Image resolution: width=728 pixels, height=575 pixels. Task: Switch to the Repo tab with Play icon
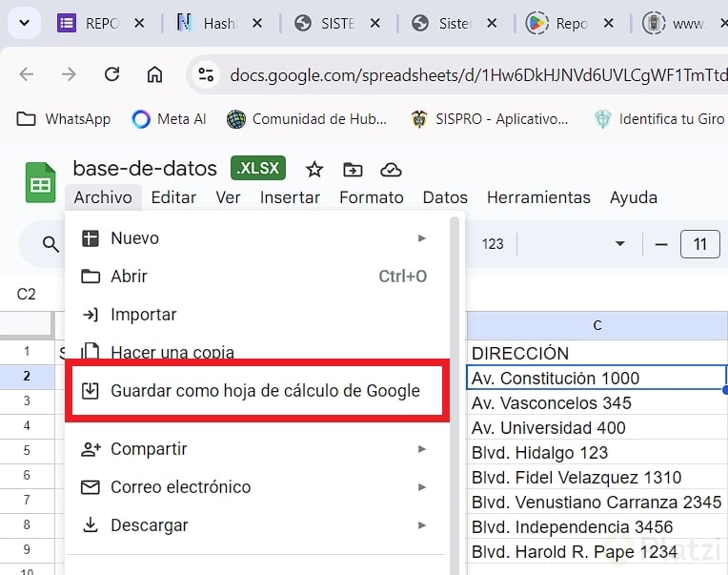(x=571, y=23)
